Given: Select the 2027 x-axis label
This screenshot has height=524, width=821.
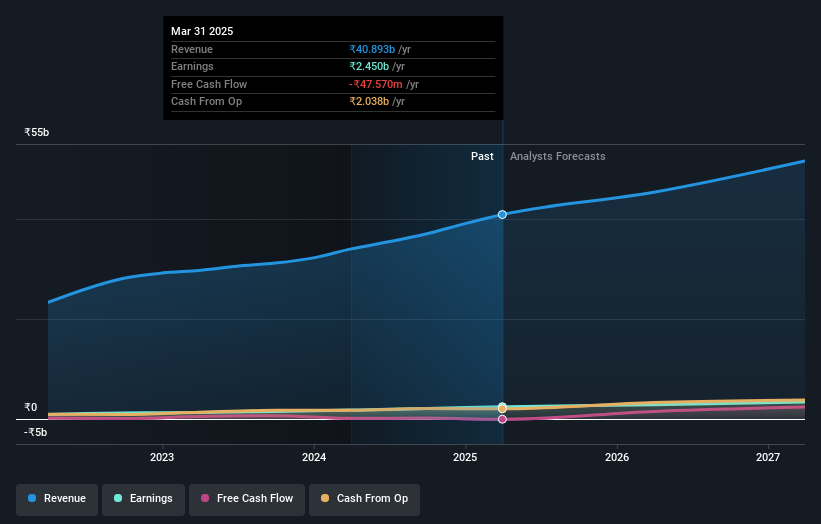Looking at the screenshot, I should pos(768,457).
